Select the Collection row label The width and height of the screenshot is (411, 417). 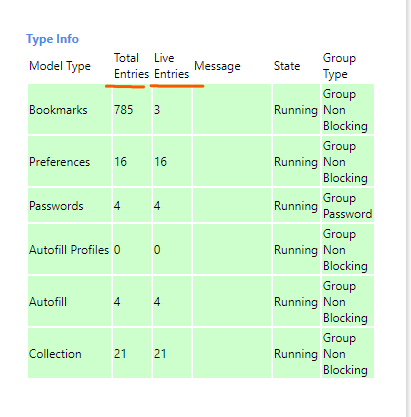(55, 354)
